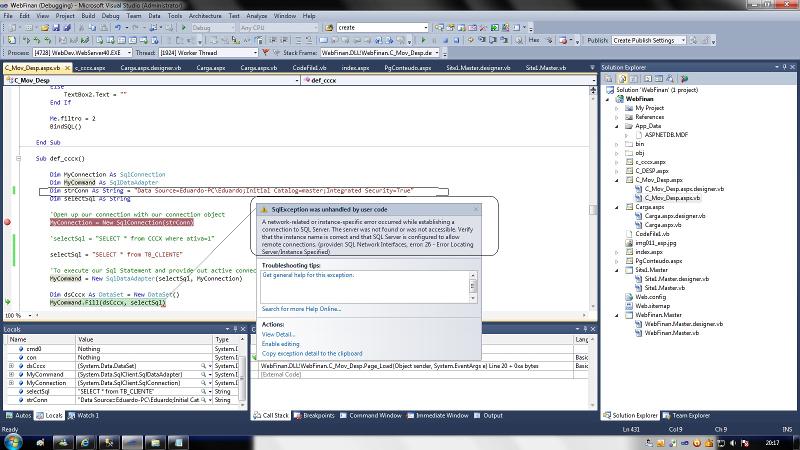Click the troubleshooting tips scrollbar
This screenshot has width=800, height=450.
472,287
